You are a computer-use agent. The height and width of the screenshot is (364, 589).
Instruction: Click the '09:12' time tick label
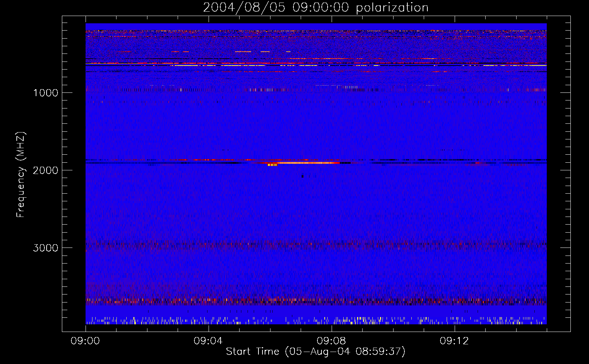454,341
